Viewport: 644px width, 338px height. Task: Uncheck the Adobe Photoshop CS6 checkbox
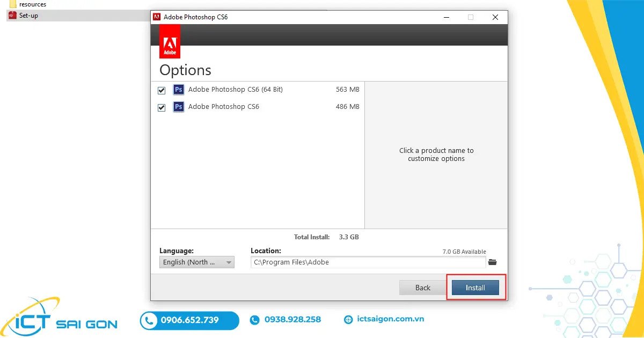pos(162,107)
